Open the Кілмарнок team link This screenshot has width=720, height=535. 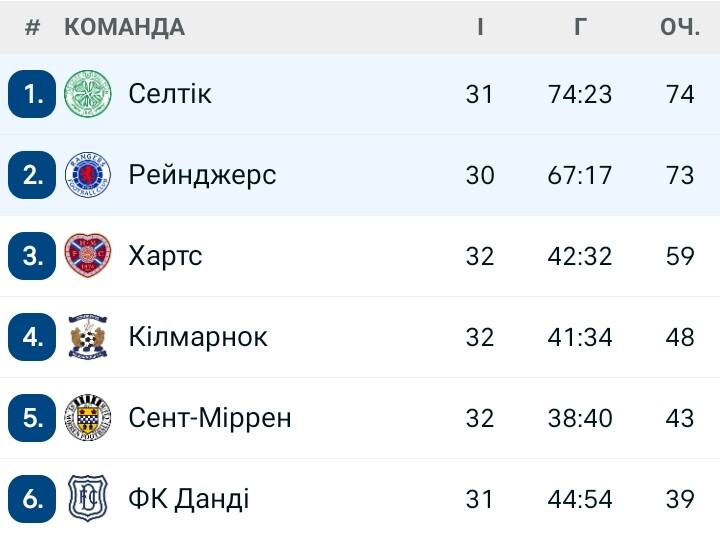point(198,337)
